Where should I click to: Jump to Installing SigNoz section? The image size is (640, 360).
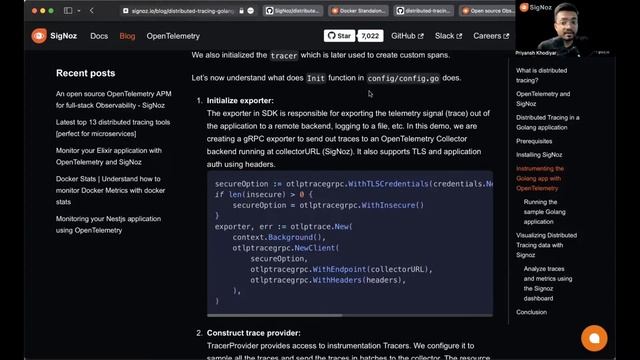pos(539,155)
